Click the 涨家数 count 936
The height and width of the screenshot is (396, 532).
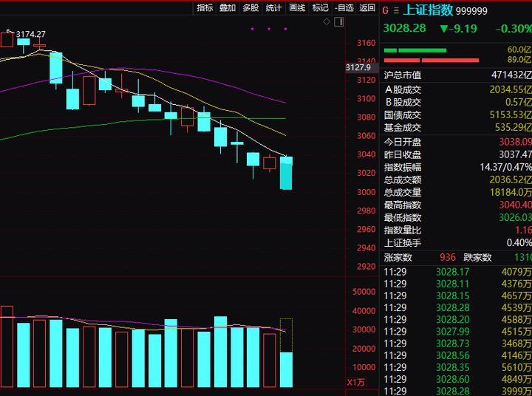point(448,258)
